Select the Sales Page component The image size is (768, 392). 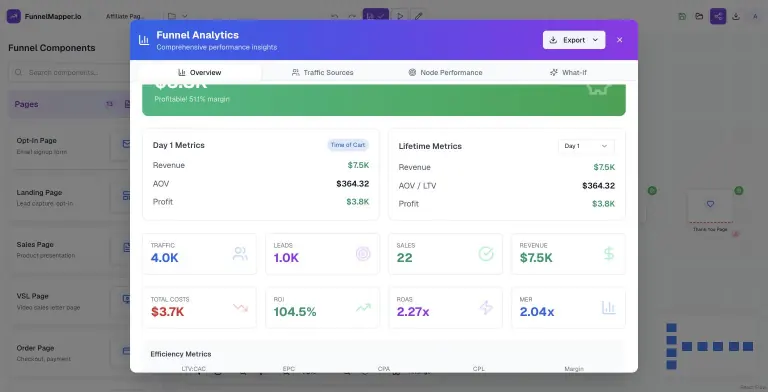point(70,249)
